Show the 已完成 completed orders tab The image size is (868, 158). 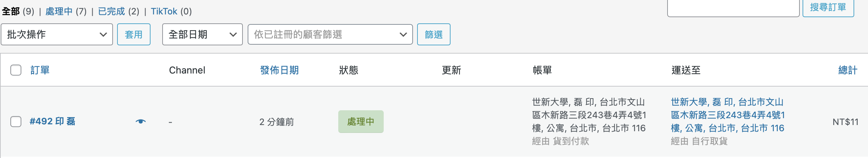pos(111,11)
